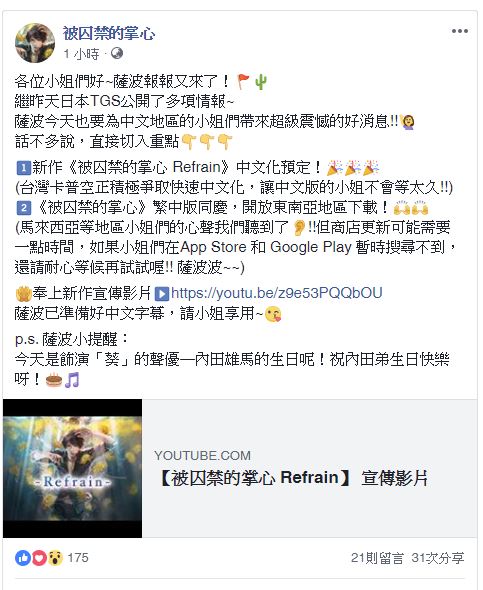Image resolution: width=483 pixels, height=590 pixels.
Task: Open the youtu.be/z9e53PQQbOU link
Action: click(x=276, y=293)
